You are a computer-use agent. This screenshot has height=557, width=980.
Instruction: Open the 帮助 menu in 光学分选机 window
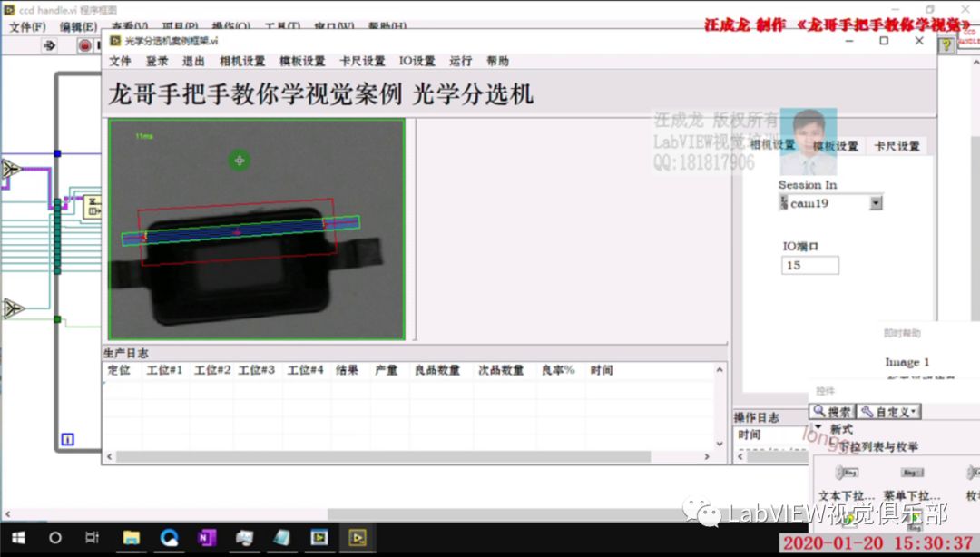497,61
